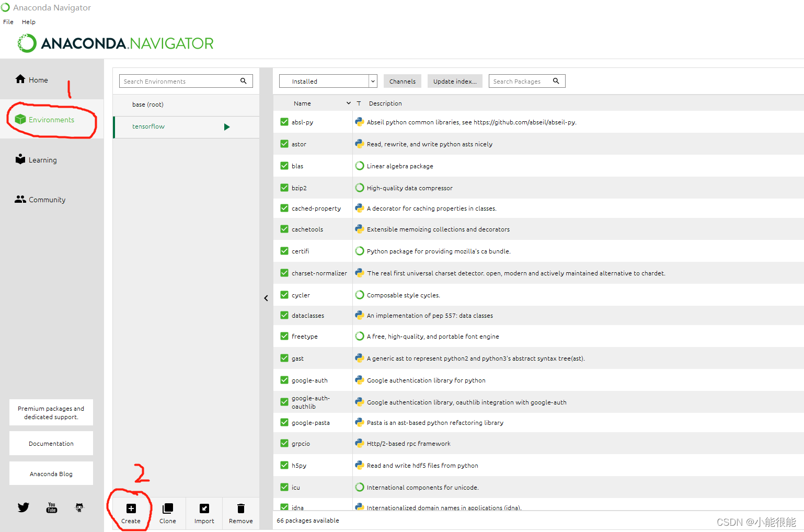The image size is (804, 532).
Task: Toggle the google-auth checkbox
Action: (284, 380)
